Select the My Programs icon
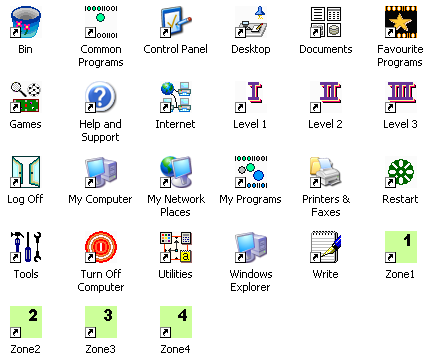 [x=251, y=172]
